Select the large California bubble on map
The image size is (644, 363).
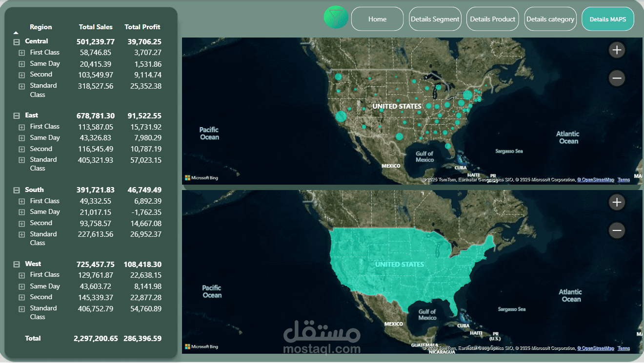(341, 116)
